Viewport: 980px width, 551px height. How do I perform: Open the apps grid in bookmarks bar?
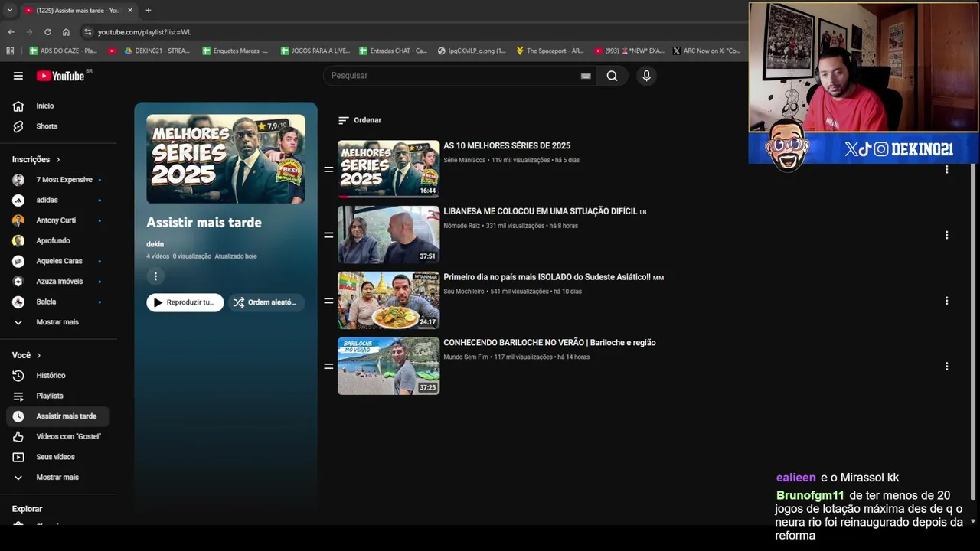point(10,51)
